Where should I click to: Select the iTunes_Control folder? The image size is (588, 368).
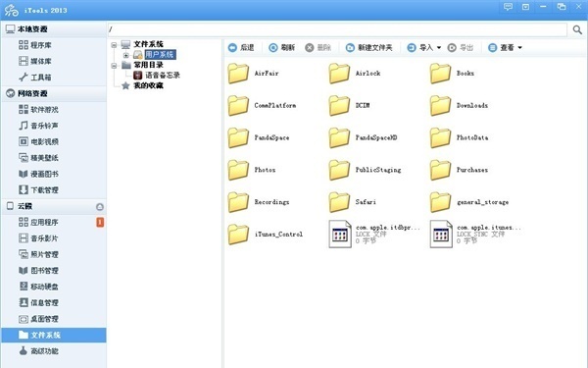pyautogui.click(x=266, y=234)
